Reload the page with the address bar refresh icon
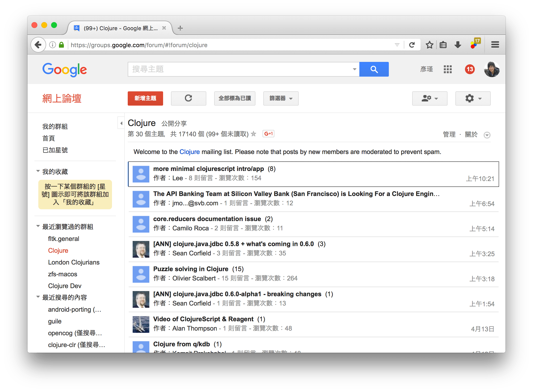Viewport: 533px width, 392px height. (x=412, y=45)
